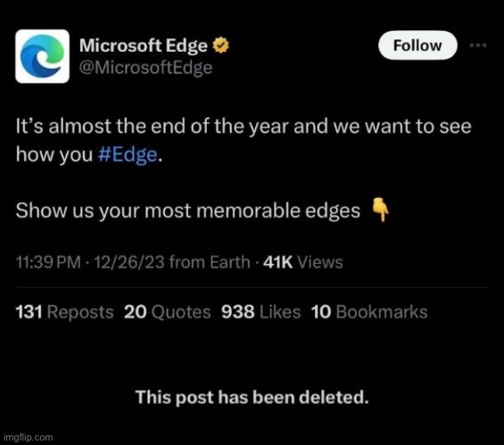Click the 11:39 PM timestamp
The width and height of the screenshot is (504, 445).
coord(48,262)
